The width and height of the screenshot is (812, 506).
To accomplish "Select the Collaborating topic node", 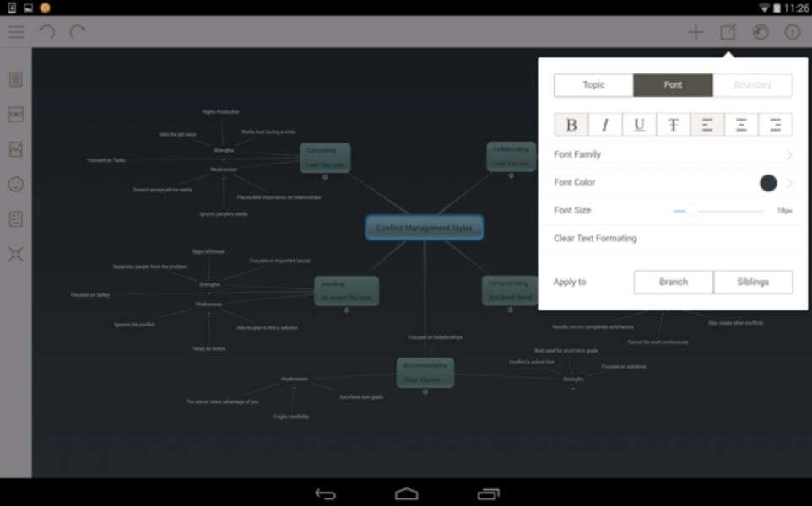I will pyautogui.click(x=512, y=156).
